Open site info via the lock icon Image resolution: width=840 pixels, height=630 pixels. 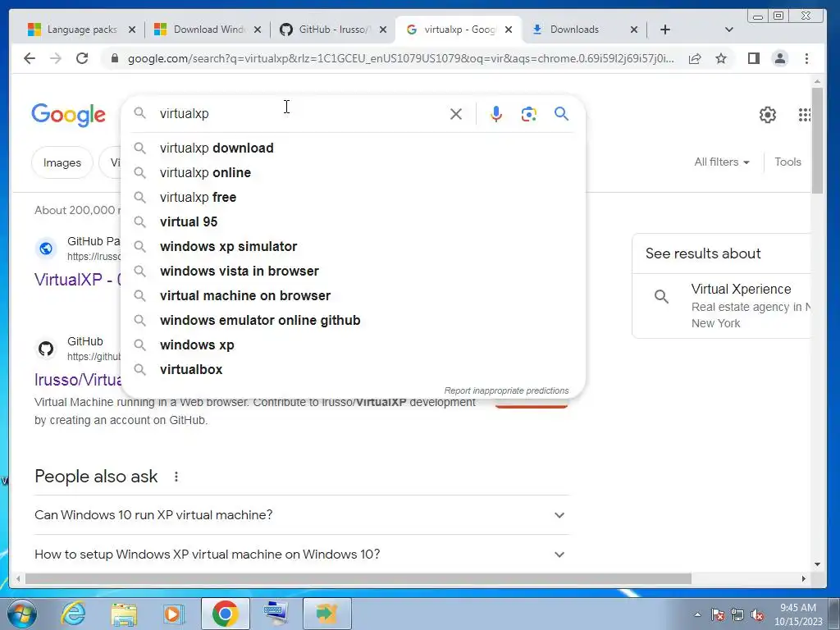114,58
